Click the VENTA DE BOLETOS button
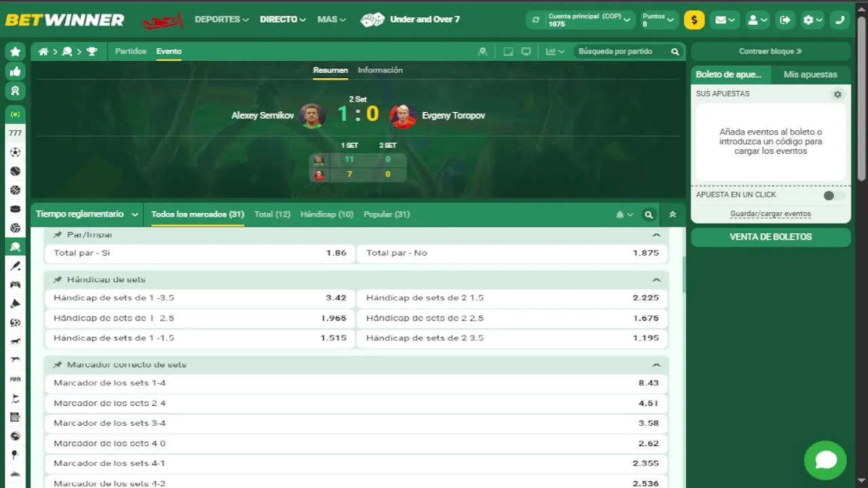 pyautogui.click(x=770, y=237)
